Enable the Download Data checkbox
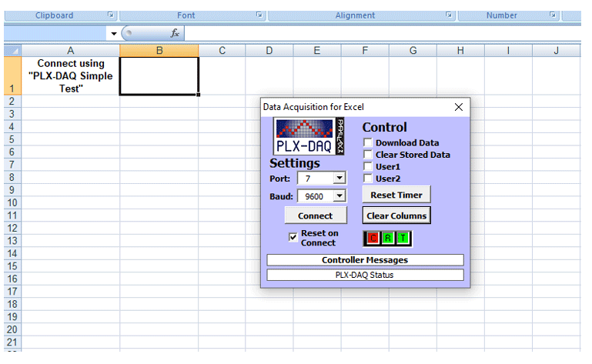 (368, 142)
